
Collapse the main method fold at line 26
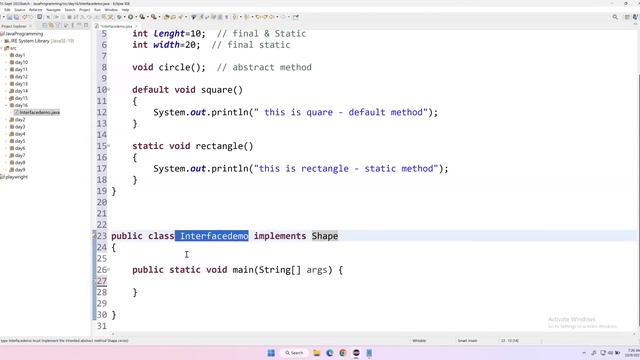pos(109,269)
